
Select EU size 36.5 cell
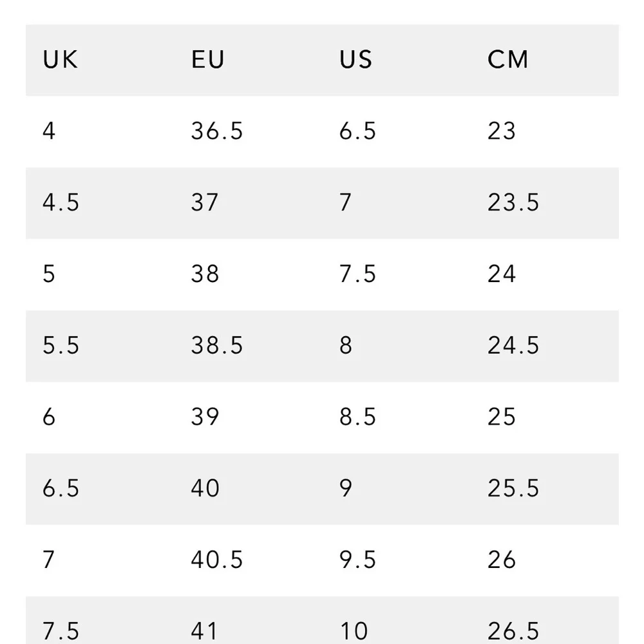pos(217,131)
